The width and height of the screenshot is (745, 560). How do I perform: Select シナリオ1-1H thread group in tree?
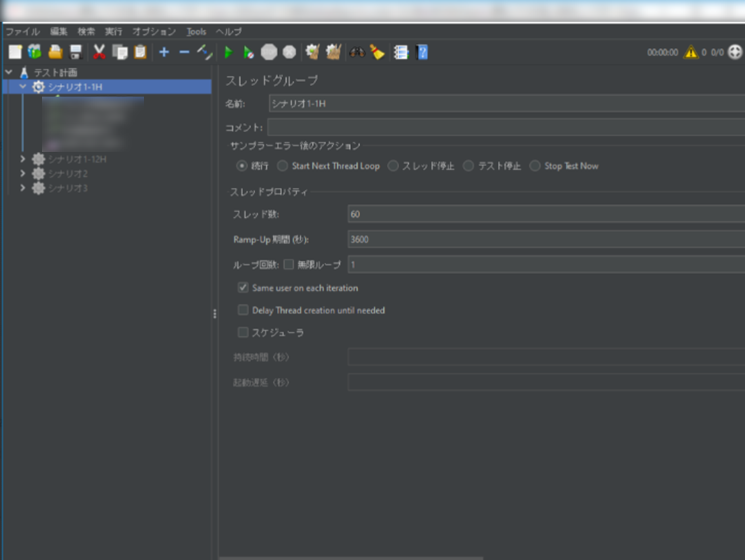(75, 87)
